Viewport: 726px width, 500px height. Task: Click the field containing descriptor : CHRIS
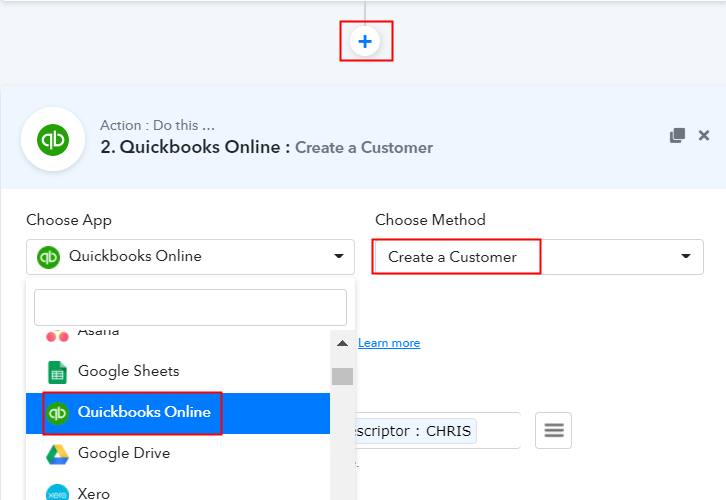438,431
